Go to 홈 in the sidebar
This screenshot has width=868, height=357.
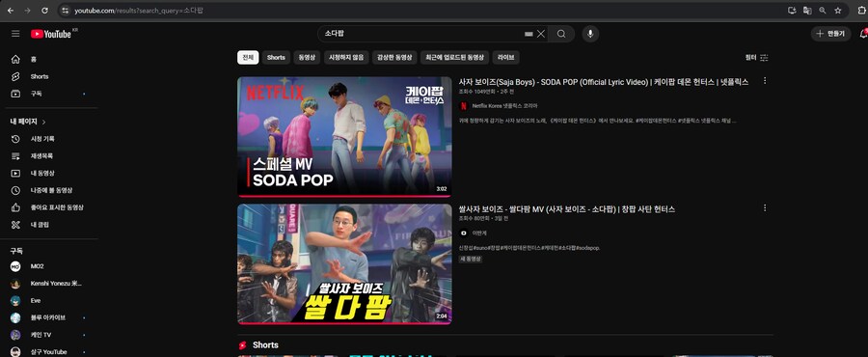pyautogui.click(x=33, y=59)
